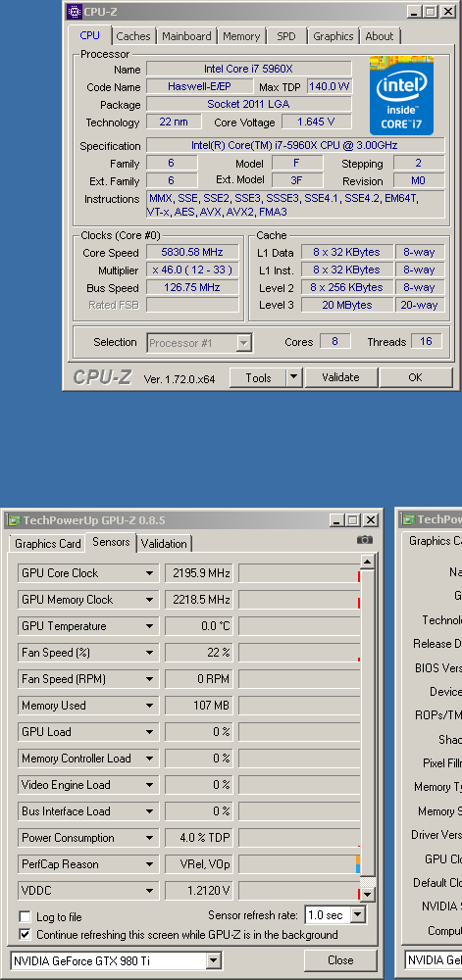This screenshot has height=980, width=462.
Task: Click the VDDC sensor graph
Action: 299,891
